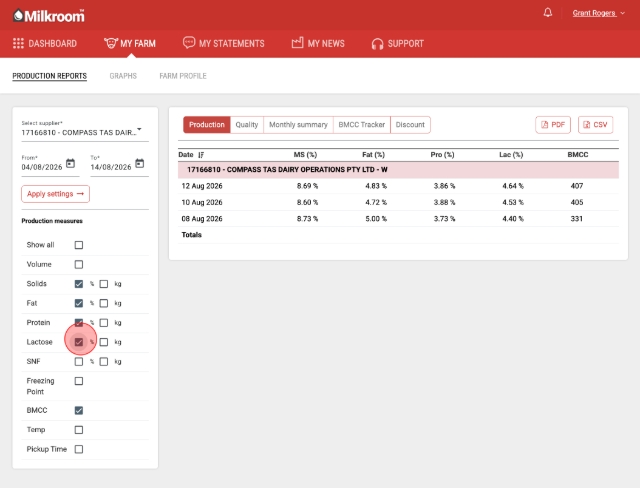Untick the Solids percent checkbox
640x488 pixels.
[79, 284]
